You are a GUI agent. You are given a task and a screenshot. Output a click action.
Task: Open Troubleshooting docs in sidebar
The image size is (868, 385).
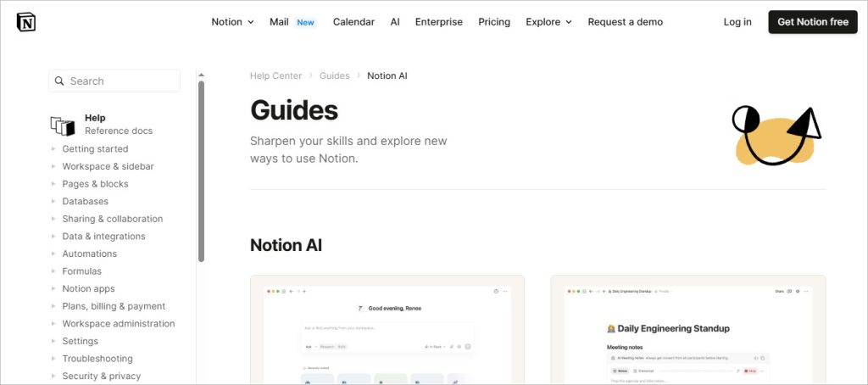click(97, 358)
